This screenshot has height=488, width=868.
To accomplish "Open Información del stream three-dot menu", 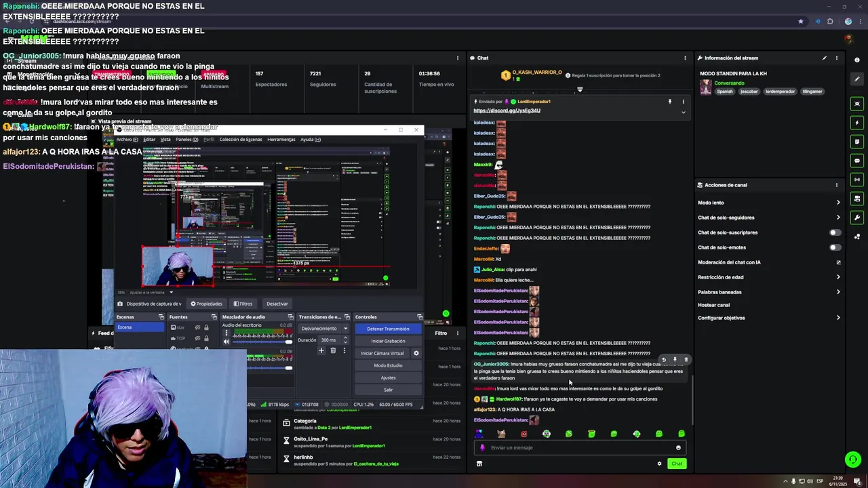I will (837, 58).
